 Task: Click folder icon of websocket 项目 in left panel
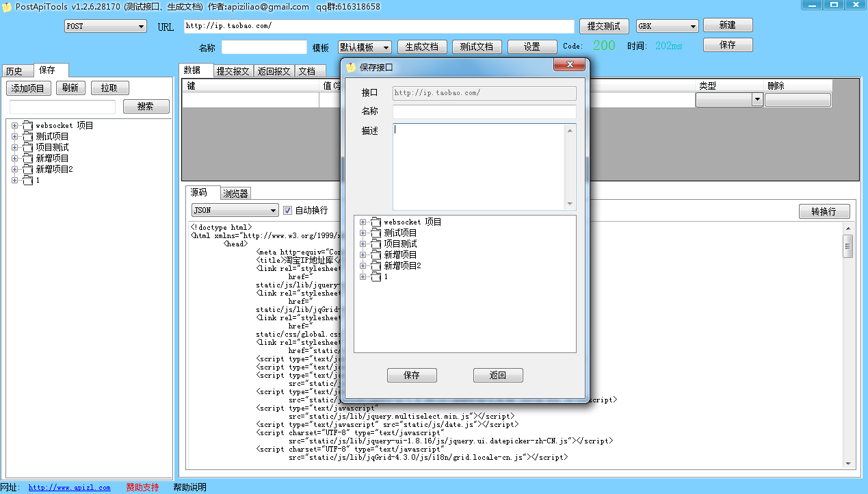[27, 125]
